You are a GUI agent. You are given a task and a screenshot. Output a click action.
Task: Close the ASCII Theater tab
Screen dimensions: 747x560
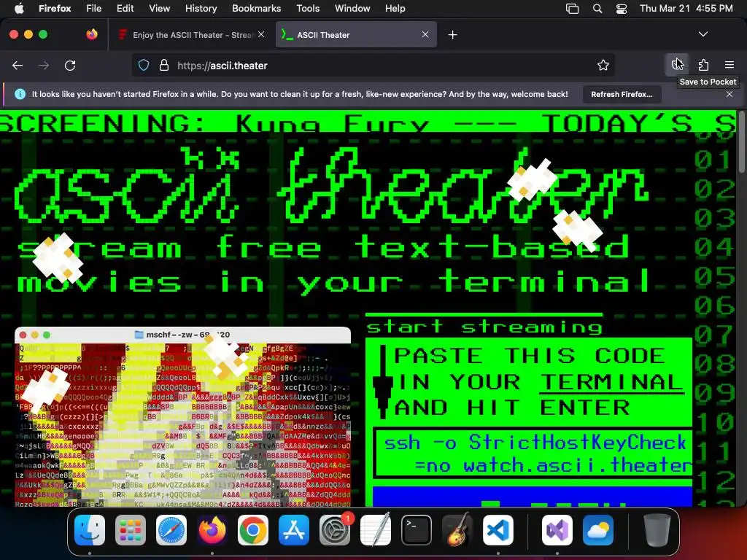pyautogui.click(x=425, y=34)
